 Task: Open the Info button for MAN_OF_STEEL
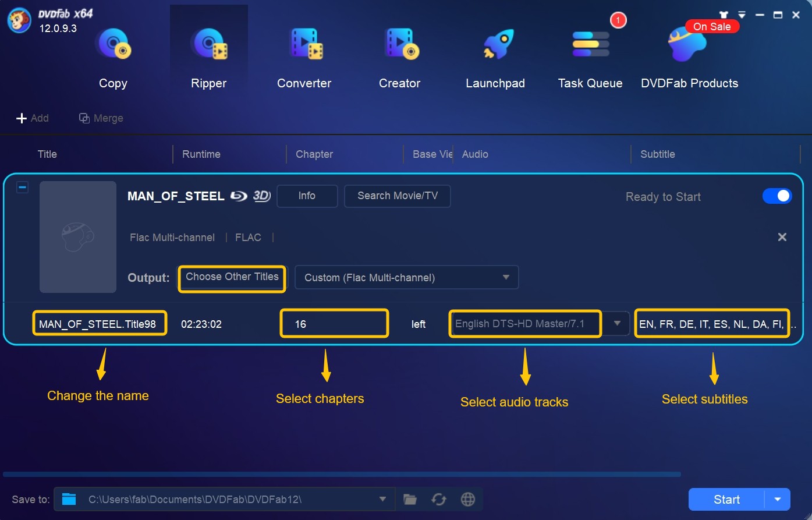pos(307,196)
